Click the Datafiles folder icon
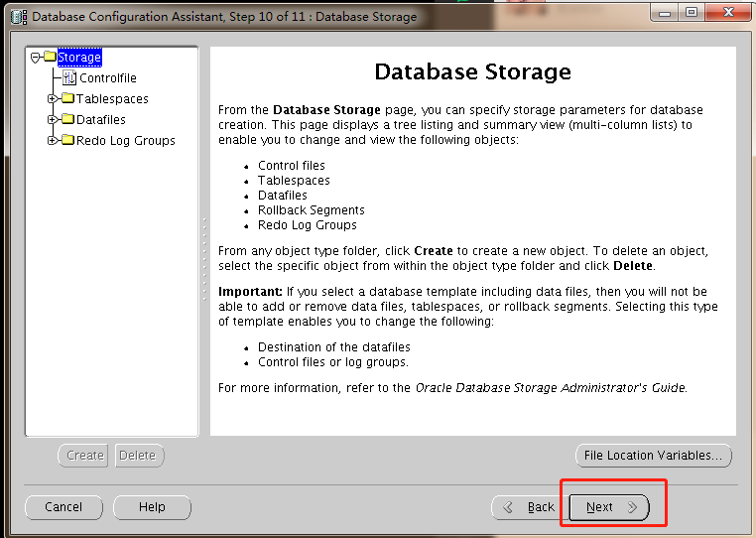756x538 pixels. 68,119
